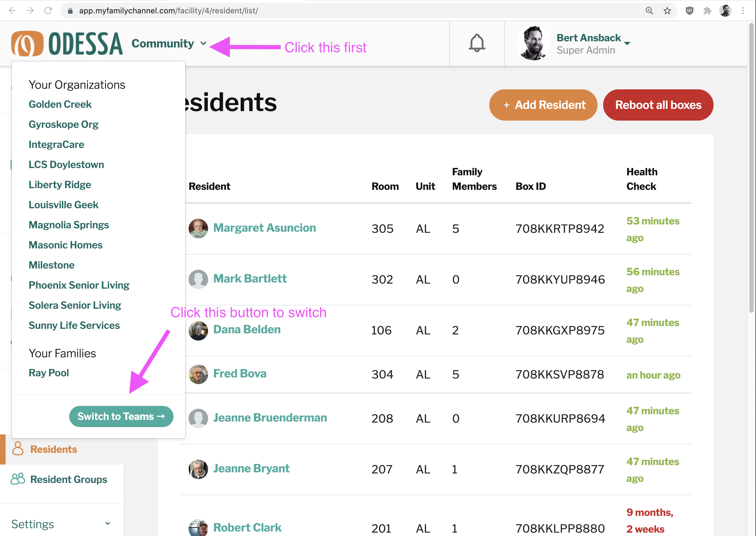Open Fred Bova's resident link

tap(240, 374)
